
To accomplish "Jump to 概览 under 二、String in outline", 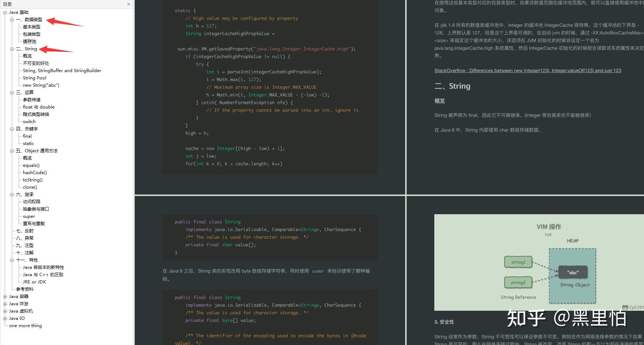I will click(27, 56).
